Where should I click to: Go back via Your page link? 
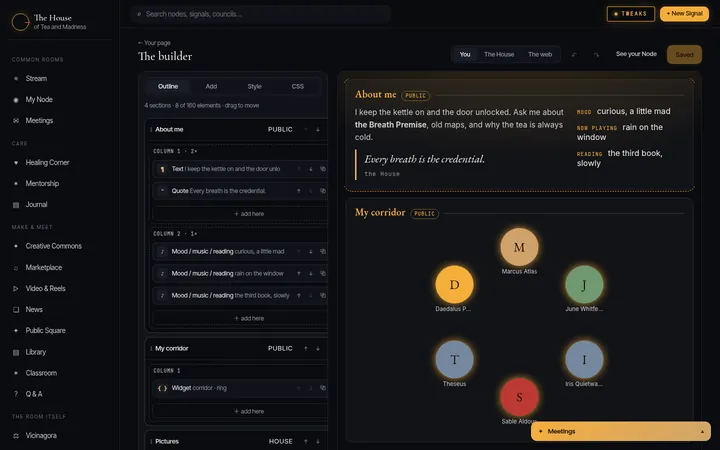point(154,43)
